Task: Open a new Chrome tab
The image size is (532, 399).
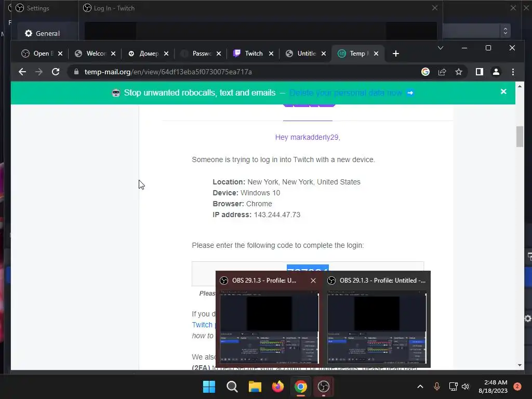Action: [x=395, y=54]
